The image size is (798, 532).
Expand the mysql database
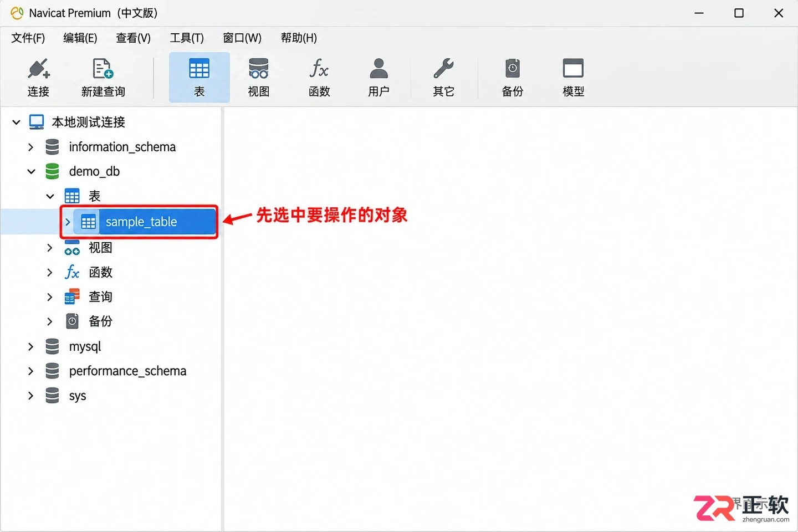(x=30, y=346)
